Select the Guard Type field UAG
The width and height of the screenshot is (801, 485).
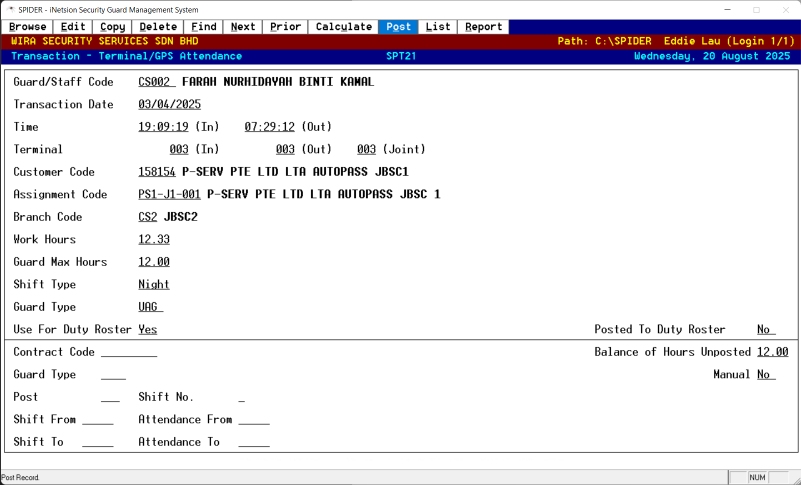tap(150, 307)
